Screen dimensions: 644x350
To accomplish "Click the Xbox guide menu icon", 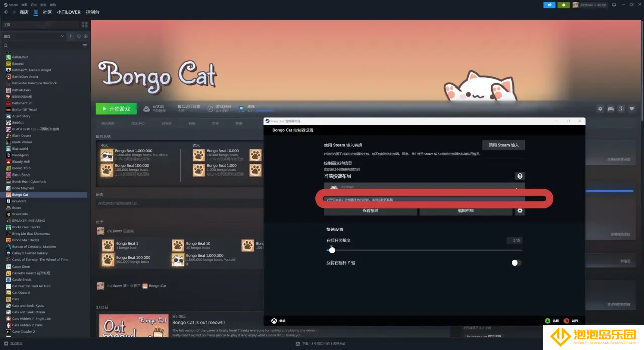I will [x=274, y=321].
